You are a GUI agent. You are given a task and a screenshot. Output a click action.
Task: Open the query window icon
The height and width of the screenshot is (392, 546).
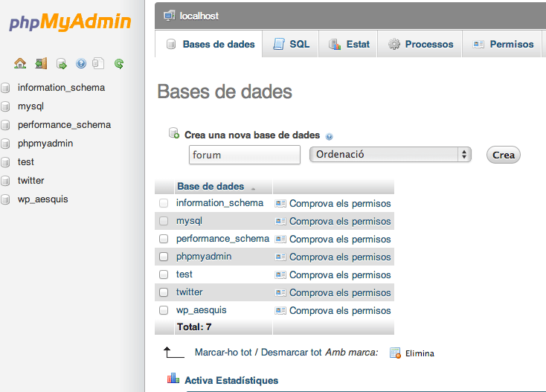pos(61,64)
